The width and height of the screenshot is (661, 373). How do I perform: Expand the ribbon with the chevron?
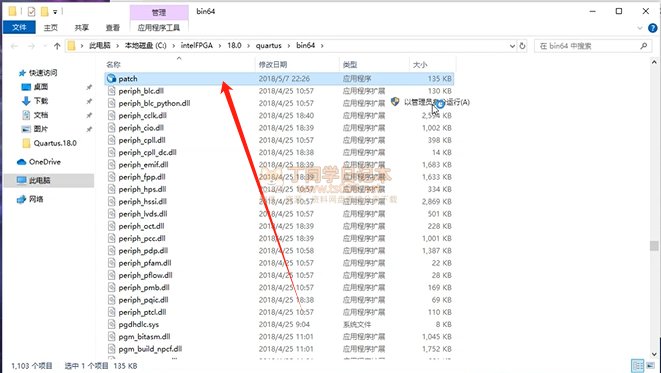point(640,28)
